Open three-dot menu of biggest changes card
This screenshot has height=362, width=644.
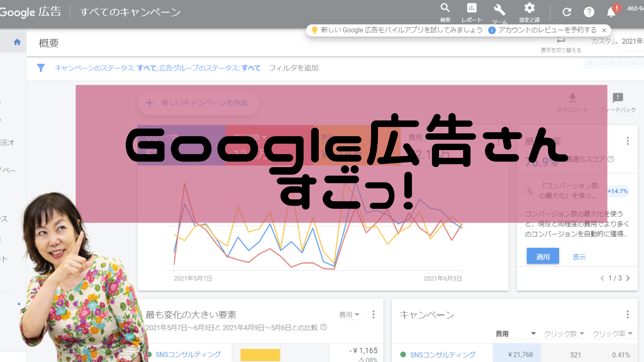[x=373, y=314]
